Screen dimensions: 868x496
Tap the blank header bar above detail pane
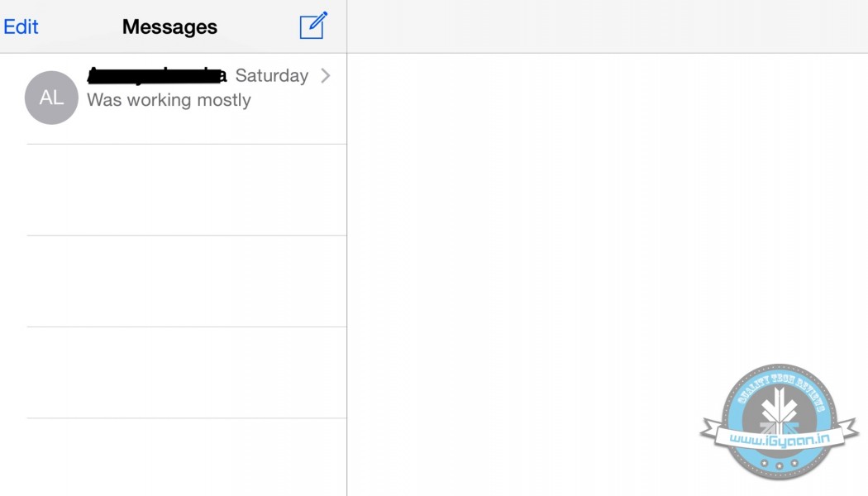pos(608,26)
